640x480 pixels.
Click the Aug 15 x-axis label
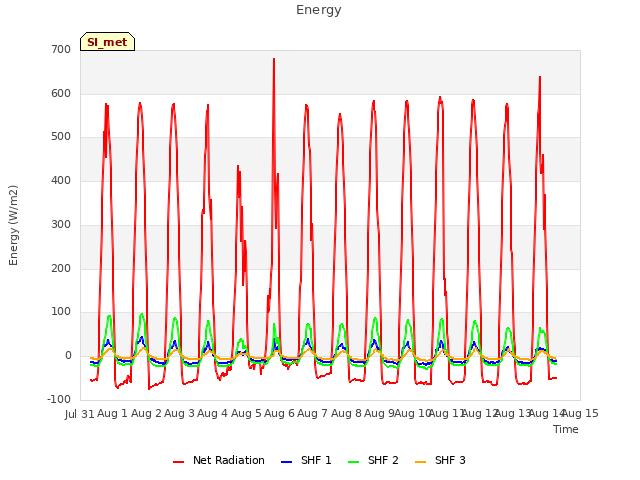[x=580, y=413]
